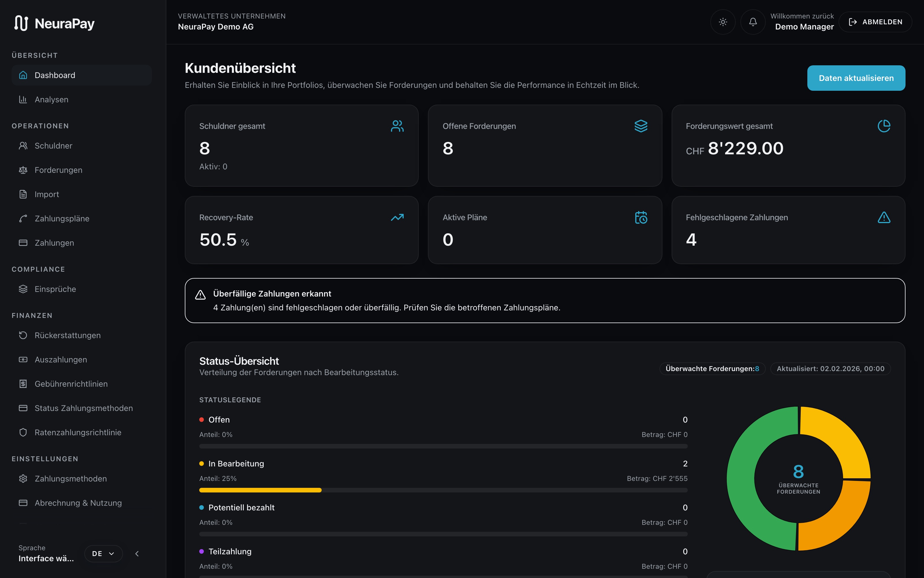Open Status Zahlungsmethoden entry

[x=82, y=408]
